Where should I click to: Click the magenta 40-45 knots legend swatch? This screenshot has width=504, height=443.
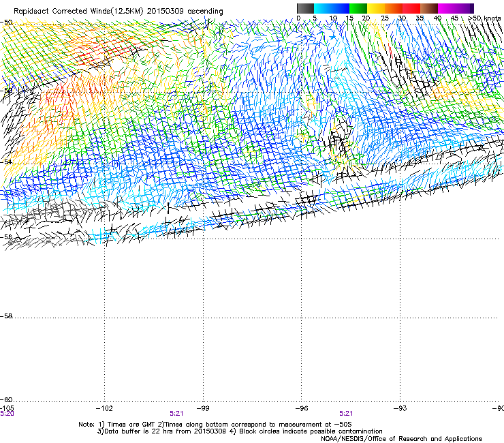click(x=447, y=8)
